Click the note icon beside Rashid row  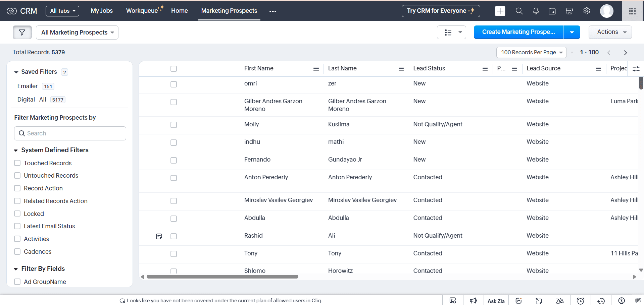coord(159,236)
